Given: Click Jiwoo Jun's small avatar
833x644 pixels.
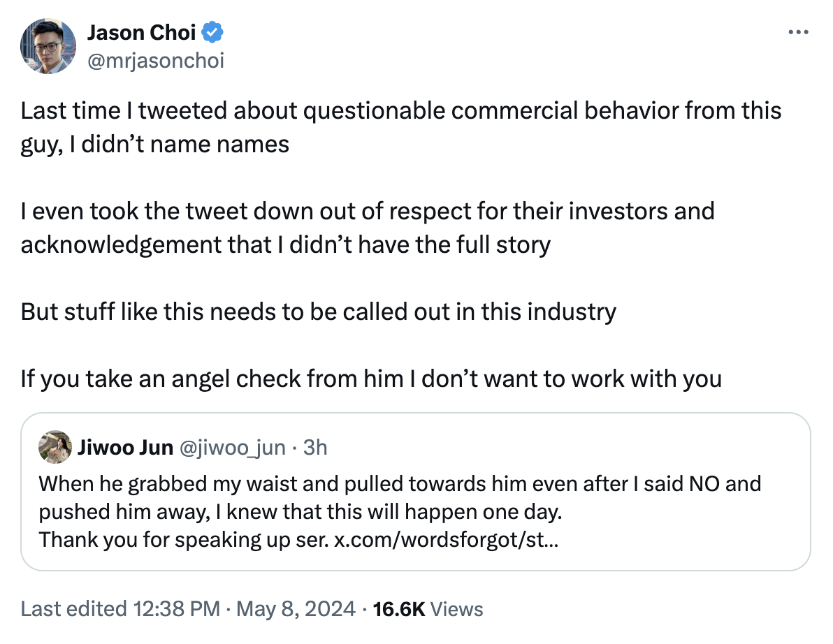Looking at the screenshot, I should click(53, 447).
